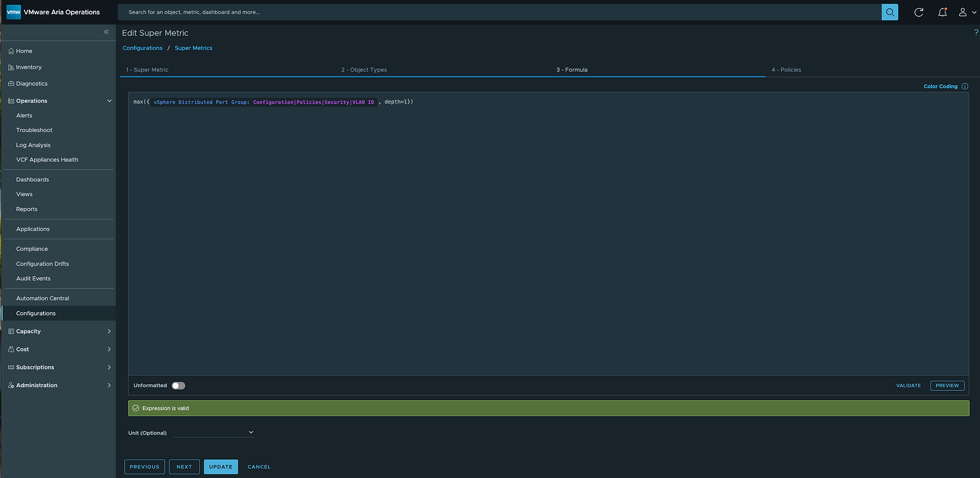Go to step 2 - Object Types
Image resolution: width=980 pixels, height=478 pixels.
pos(364,70)
